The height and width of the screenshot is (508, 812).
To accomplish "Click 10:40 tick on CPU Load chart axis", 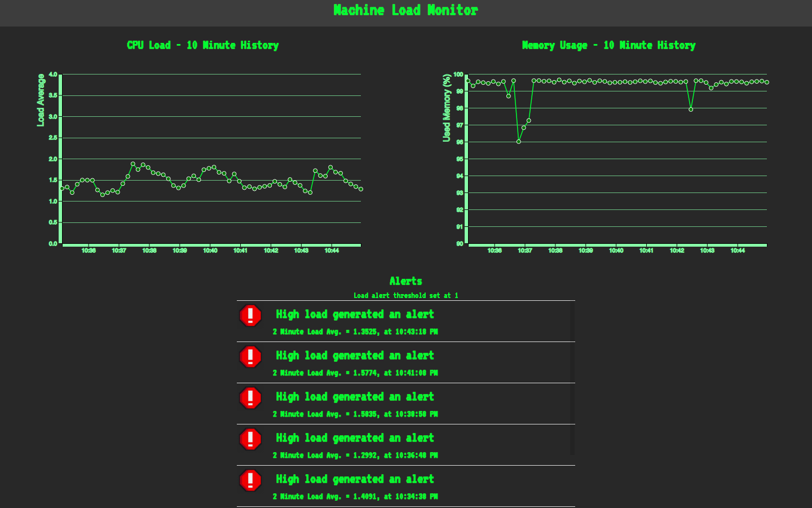I will tap(210, 251).
